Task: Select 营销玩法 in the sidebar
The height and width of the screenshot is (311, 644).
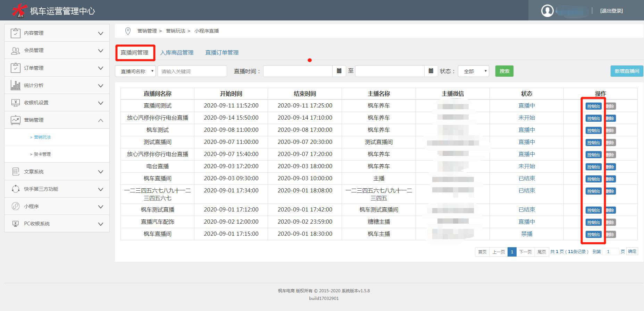Action: [42, 137]
